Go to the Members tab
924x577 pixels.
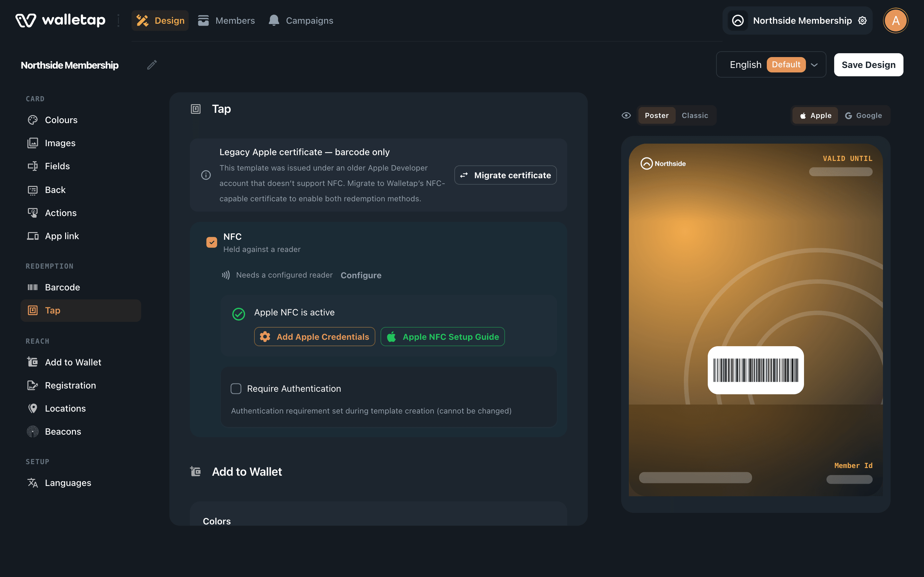click(x=227, y=21)
